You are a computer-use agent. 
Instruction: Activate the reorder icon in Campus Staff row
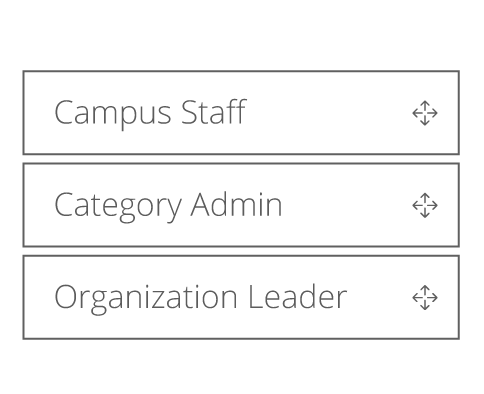click(x=425, y=113)
